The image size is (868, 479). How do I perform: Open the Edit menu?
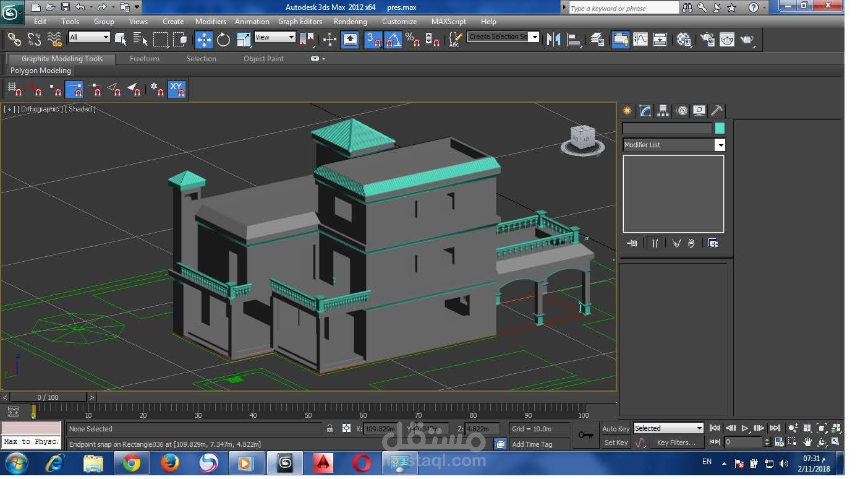pyautogui.click(x=40, y=21)
